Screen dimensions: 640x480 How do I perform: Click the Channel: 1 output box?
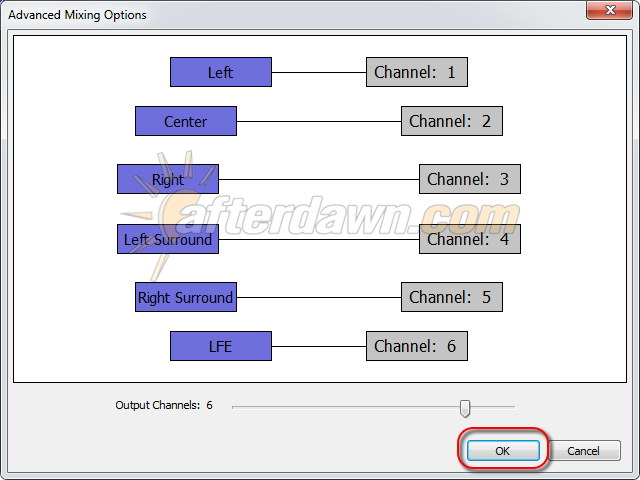click(x=417, y=72)
